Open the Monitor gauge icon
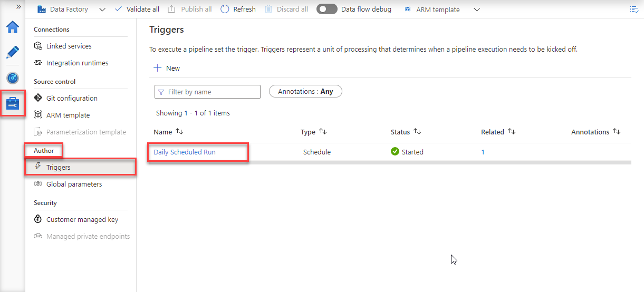Image resolution: width=644 pixels, height=292 pixels. click(13, 78)
